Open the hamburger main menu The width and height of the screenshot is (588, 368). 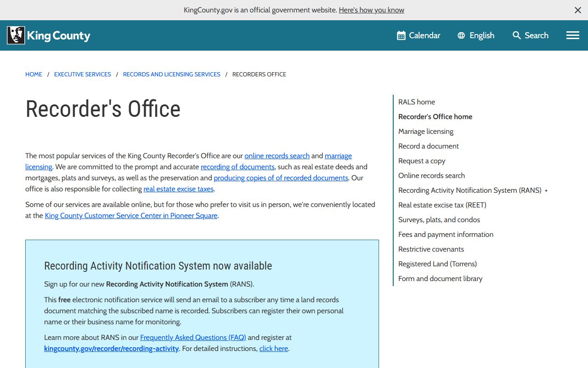click(x=572, y=35)
